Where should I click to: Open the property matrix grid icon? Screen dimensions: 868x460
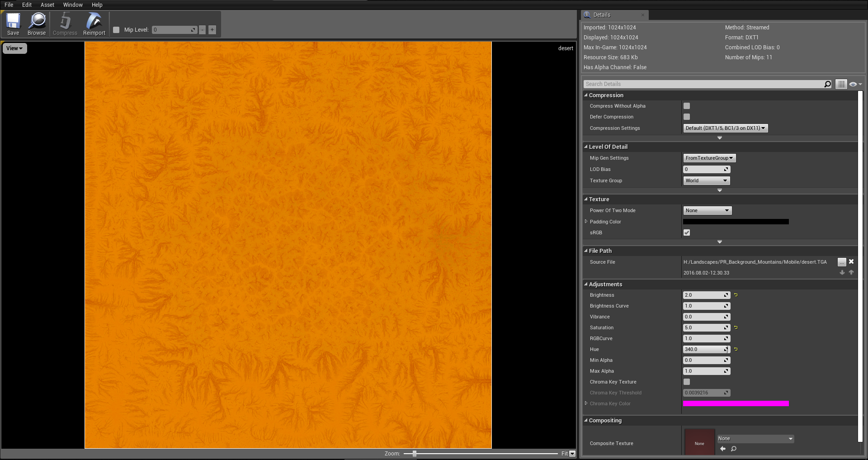(841, 84)
